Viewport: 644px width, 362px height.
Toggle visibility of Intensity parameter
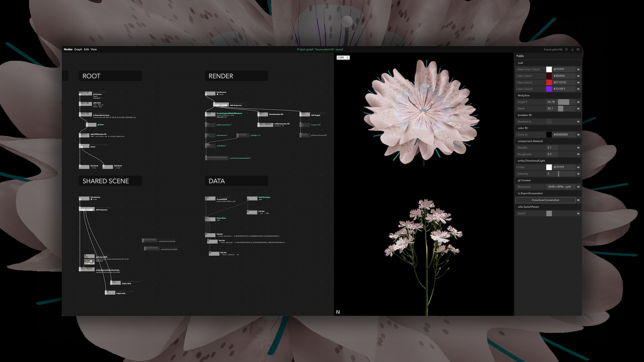click(x=578, y=174)
